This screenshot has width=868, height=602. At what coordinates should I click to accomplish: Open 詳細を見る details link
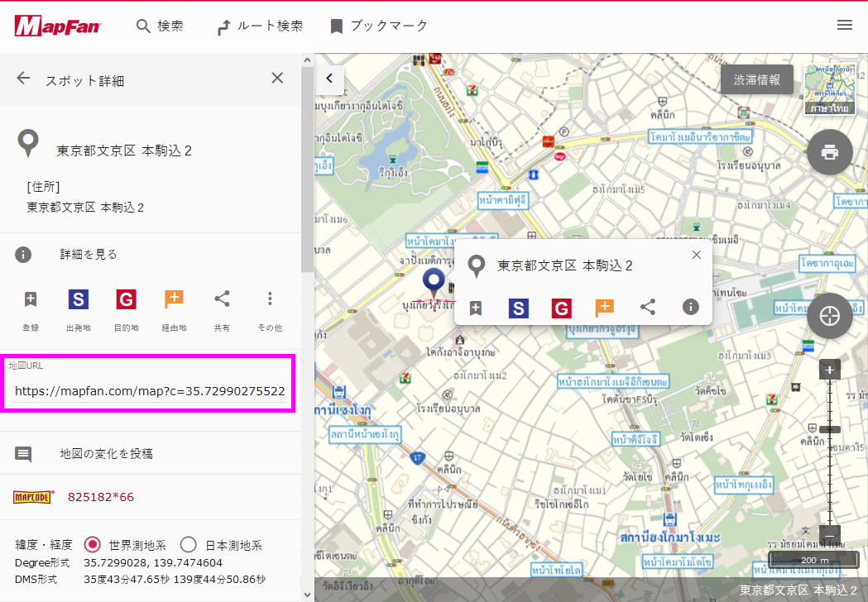(89, 255)
